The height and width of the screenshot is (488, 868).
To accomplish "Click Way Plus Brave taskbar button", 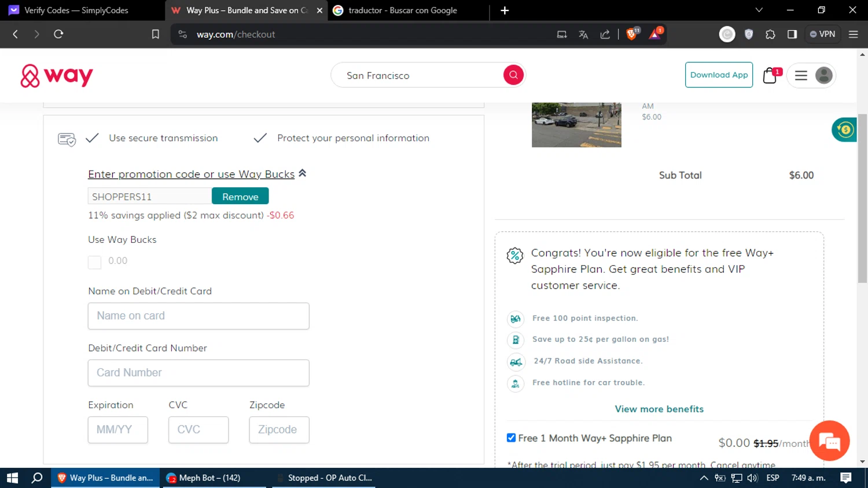I will click(x=105, y=478).
